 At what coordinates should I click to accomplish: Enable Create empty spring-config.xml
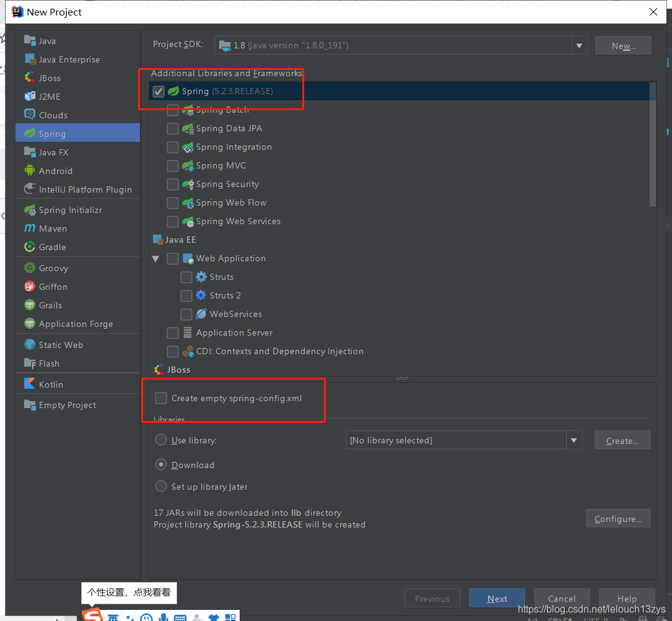point(161,398)
